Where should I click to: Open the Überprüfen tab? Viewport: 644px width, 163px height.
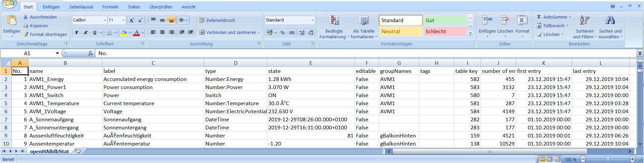point(160,7)
